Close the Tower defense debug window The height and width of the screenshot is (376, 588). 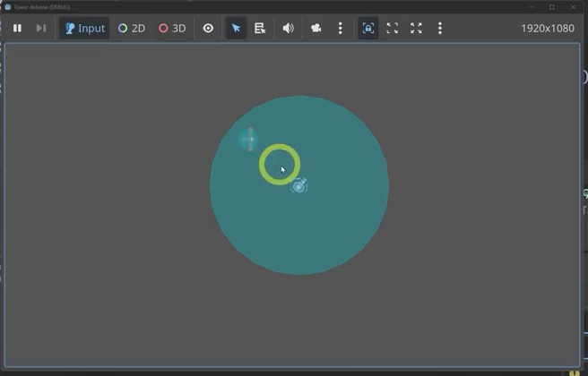[573, 7]
